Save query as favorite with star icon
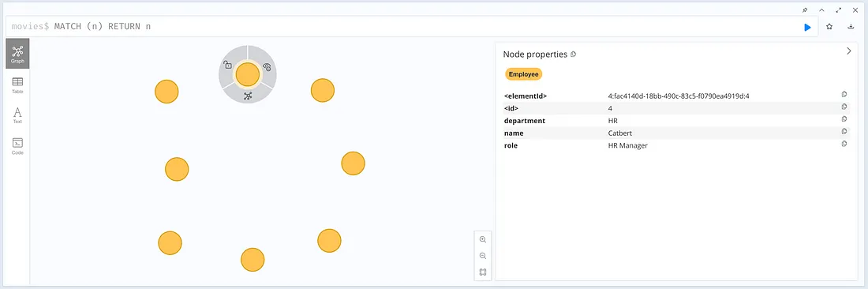Image resolution: width=868 pixels, height=289 pixels. 829,27
